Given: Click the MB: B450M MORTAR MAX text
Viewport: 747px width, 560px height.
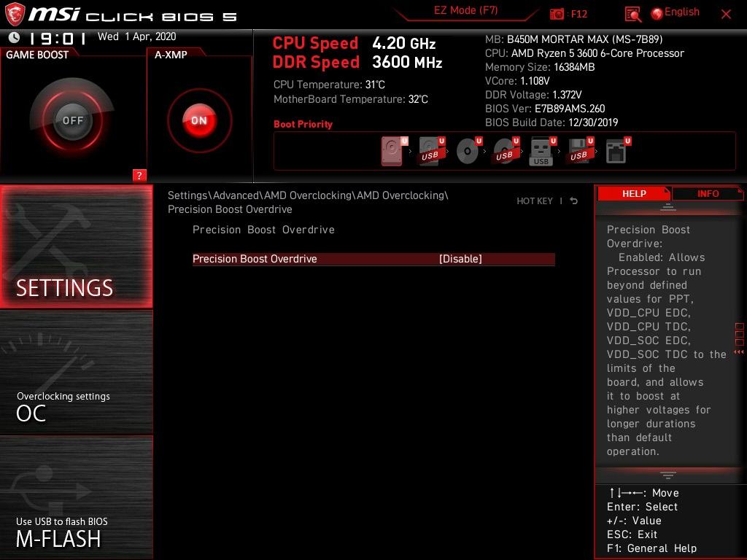Looking at the screenshot, I should pyautogui.click(x=573, y=39).
